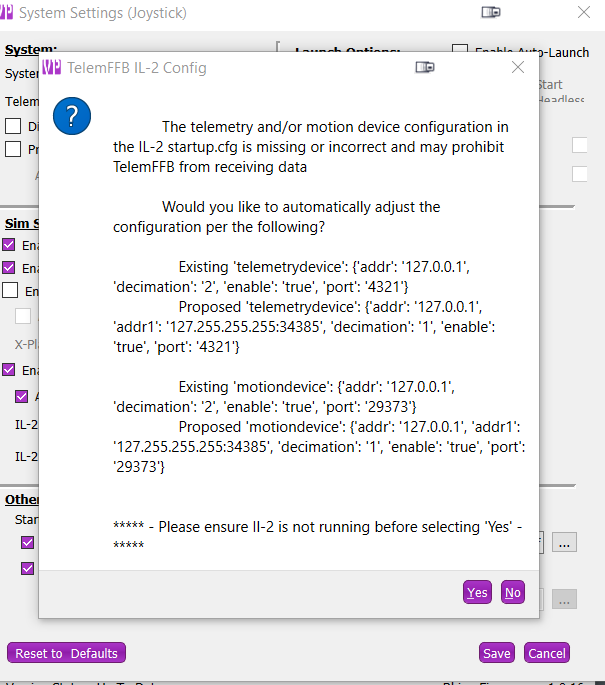Toggle the first checked checkbox under Sim Setup

click(9, 245)
